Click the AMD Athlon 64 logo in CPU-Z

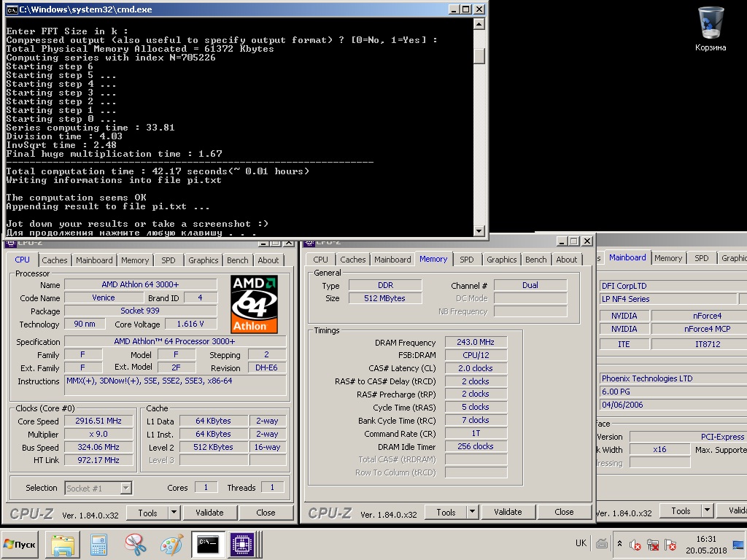[255, 305]
